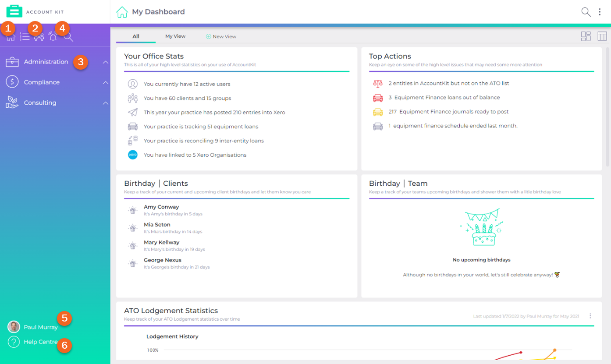This screenshot has height=364, width=611.
Task: Click the header search magnifier icon
Action: coord(586,12)
